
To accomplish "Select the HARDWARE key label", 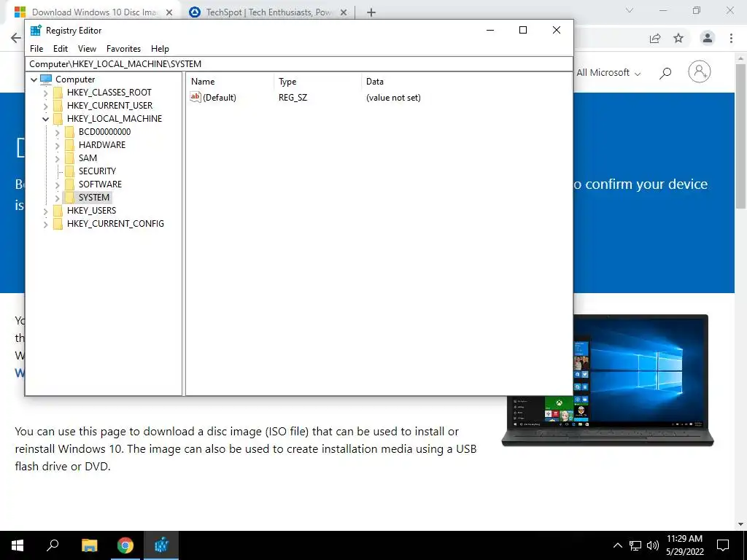I will tap(102, 145).
